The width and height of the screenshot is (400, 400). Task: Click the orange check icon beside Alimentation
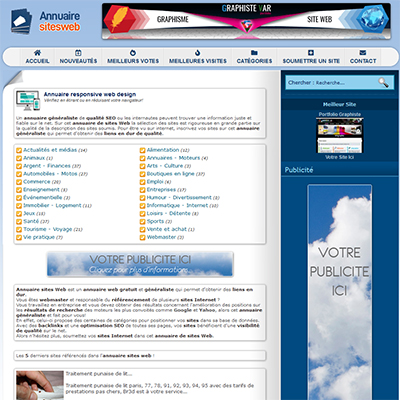[143, 150]
